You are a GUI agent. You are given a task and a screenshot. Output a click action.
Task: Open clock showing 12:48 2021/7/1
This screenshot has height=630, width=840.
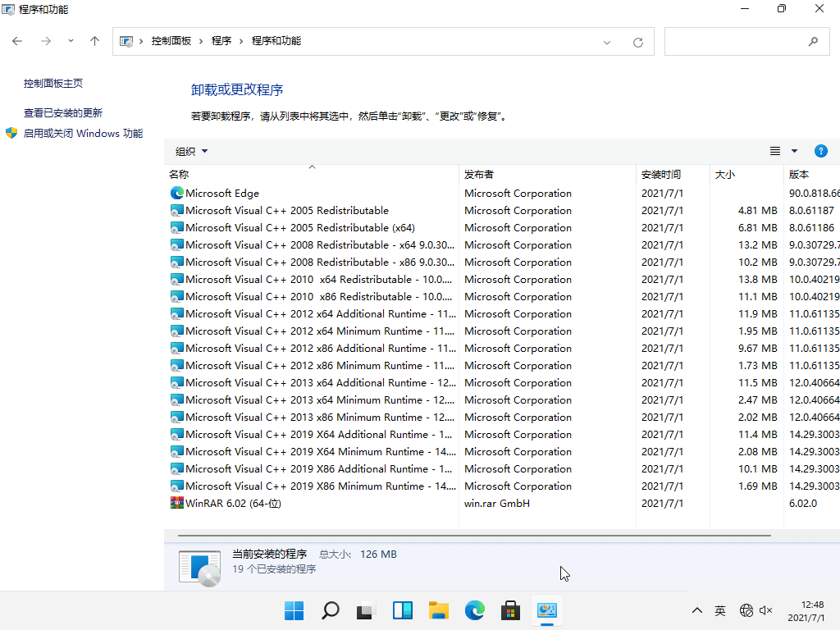click(806, 610)
